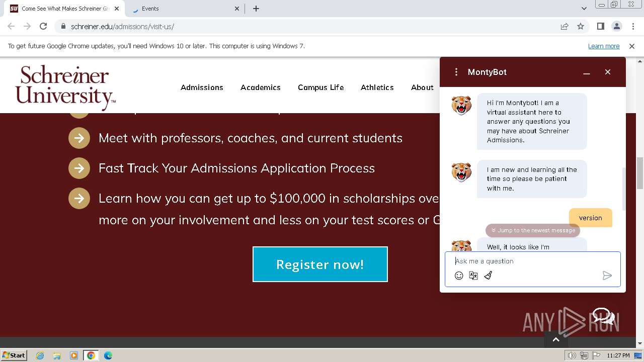Click the taskbar clock 11:27 PM

click(x=618, y=355)
